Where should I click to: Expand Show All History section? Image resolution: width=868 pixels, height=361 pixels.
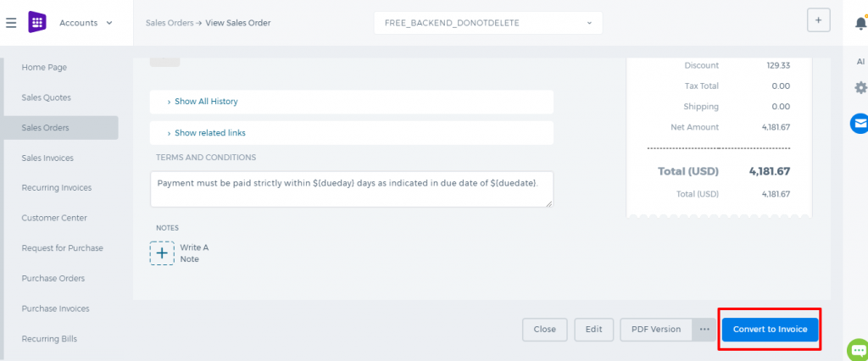click(x=352, y=102)
